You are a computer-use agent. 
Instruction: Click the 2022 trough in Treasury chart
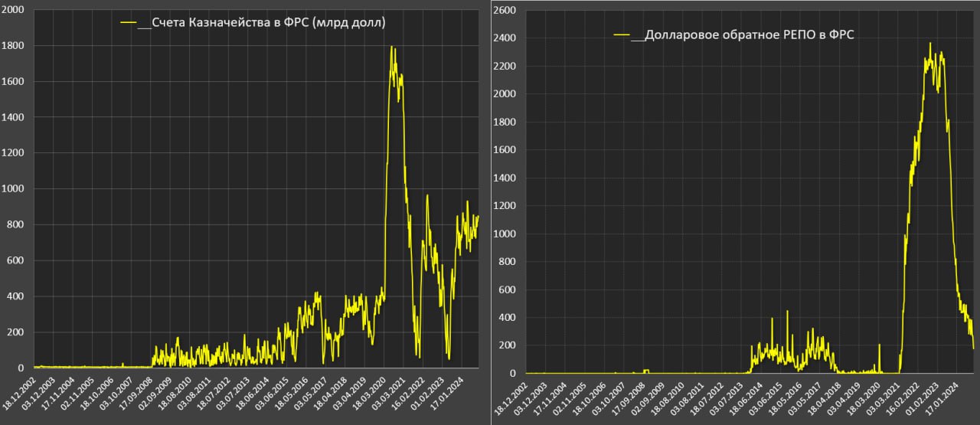coord(418,355)
